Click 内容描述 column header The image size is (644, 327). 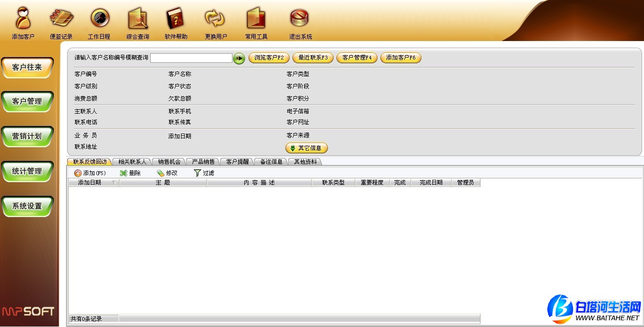[259, 183]
